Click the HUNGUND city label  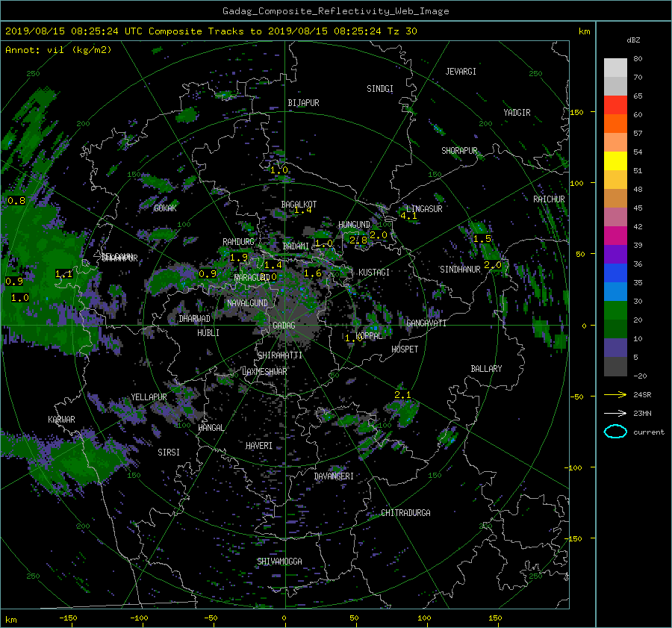point(354,225)
